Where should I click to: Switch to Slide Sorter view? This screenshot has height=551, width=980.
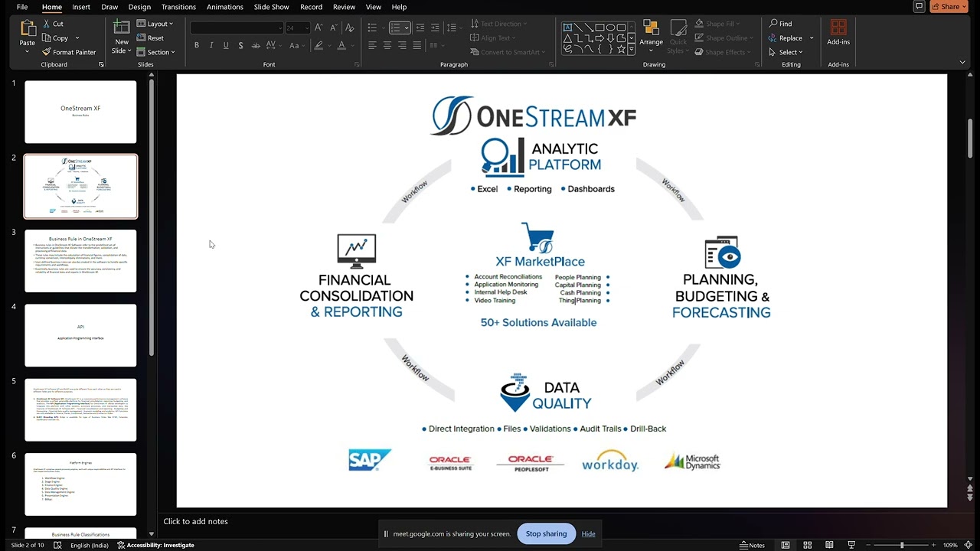point(807,545)
